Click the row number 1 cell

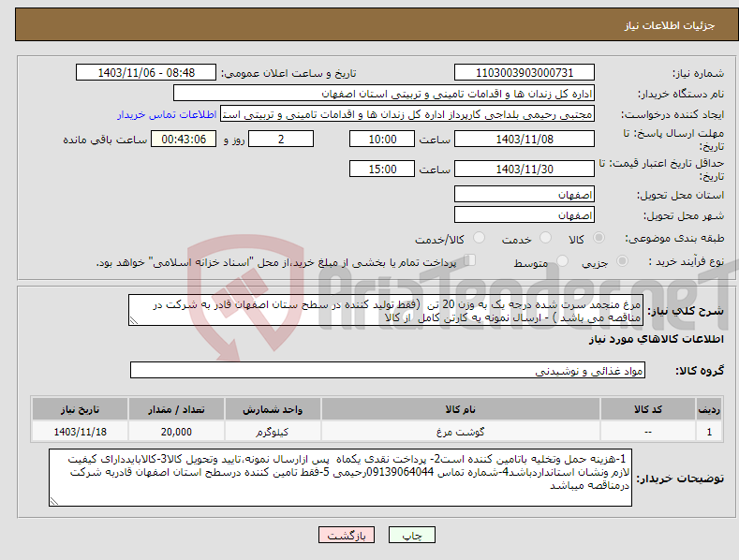pyautogui.click(x=709, y=432)
